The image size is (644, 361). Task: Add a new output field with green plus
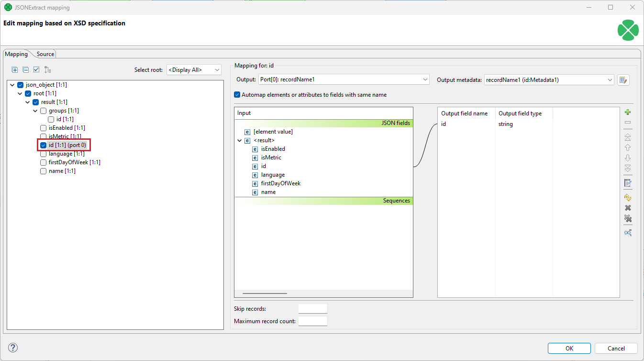click(x=628, y=112)
